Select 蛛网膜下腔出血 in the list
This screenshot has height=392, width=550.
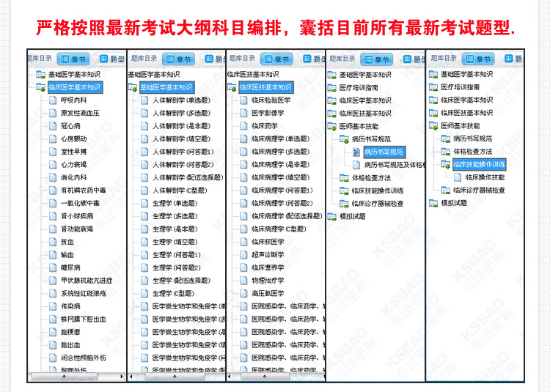83,319
